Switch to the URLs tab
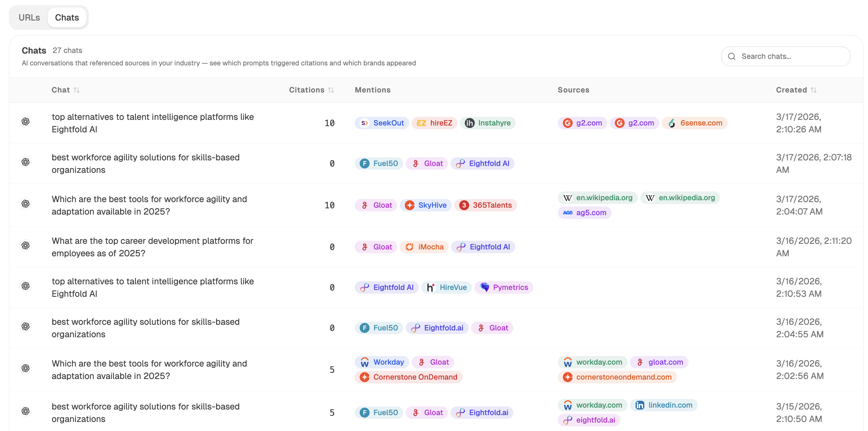Screen dimensions: 868x431 29,17
